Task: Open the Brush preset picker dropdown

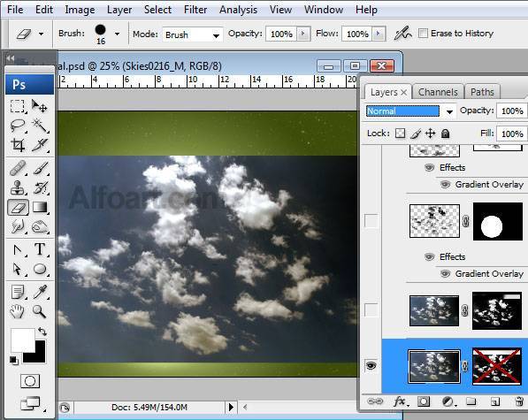Action: (117, 34)
